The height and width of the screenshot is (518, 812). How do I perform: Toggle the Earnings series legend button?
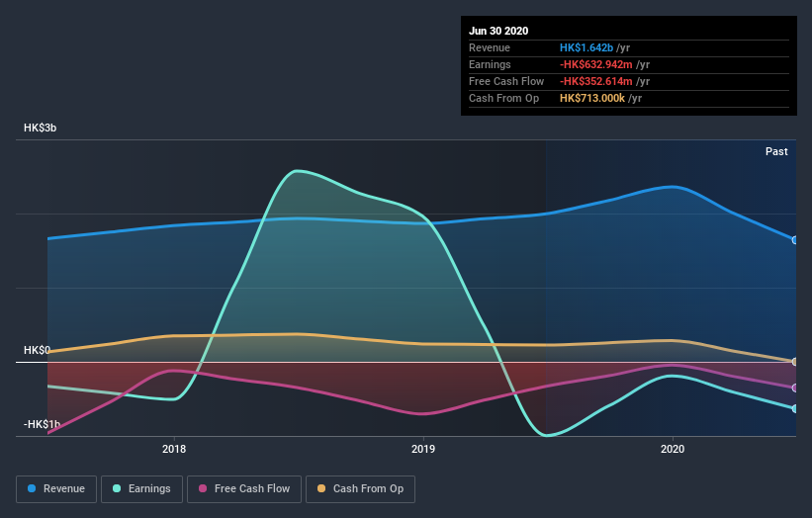[141, 489]
